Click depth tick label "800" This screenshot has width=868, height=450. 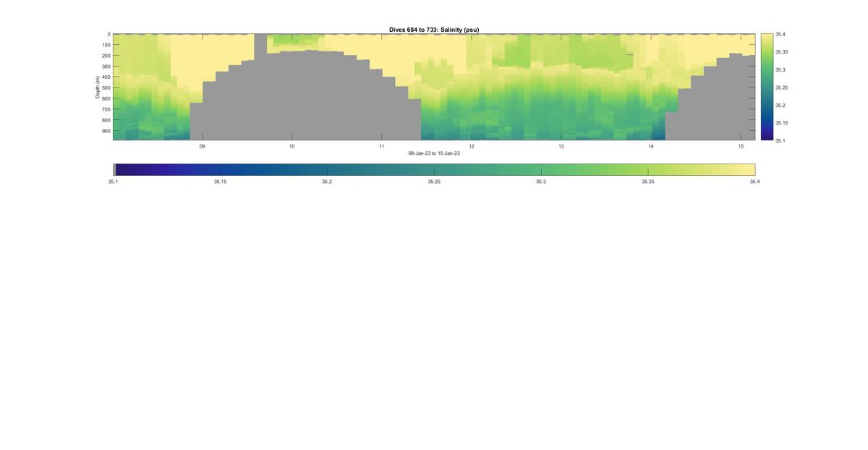(x=106, y=120)
